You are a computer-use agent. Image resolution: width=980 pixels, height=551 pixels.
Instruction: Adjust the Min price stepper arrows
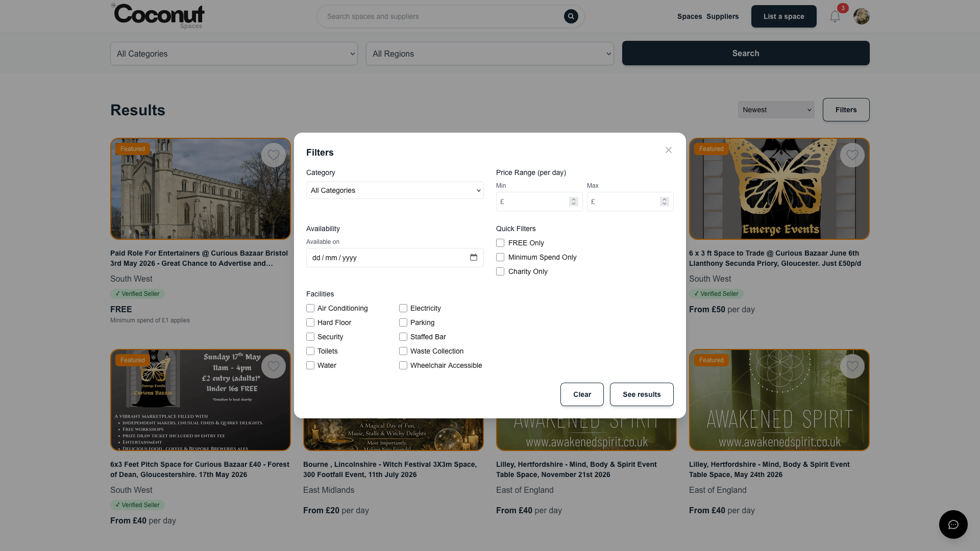pos(574,202)
